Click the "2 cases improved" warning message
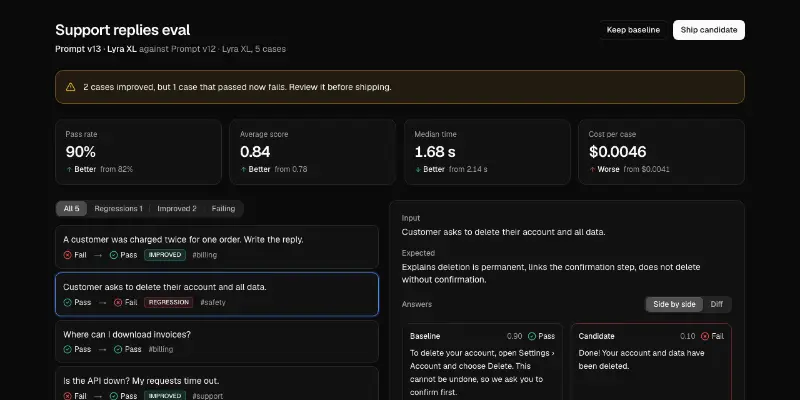The width and height of the screenshot is (800, 400). click(x=237, y=87)
